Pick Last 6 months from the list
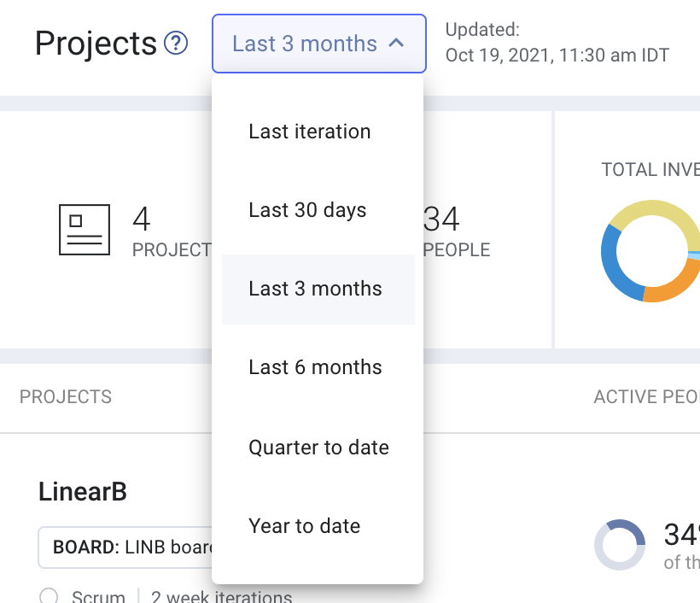The image size is (700, 603). tap(318, 367)
